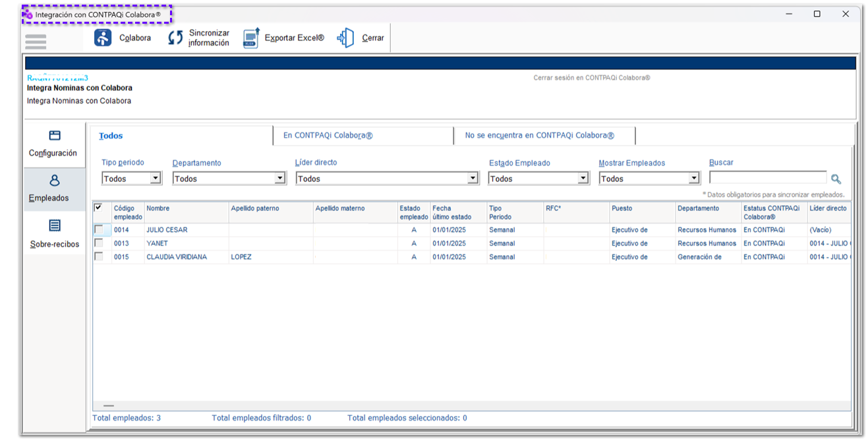This screenshot has width=868, height=441.
Task: Click the Departamento column header in grid
Action: coord(709,212)
